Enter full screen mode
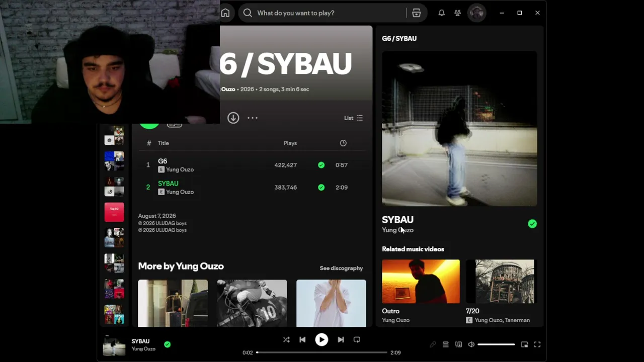This screenshot has height=362, width=644. coord(537,344)
